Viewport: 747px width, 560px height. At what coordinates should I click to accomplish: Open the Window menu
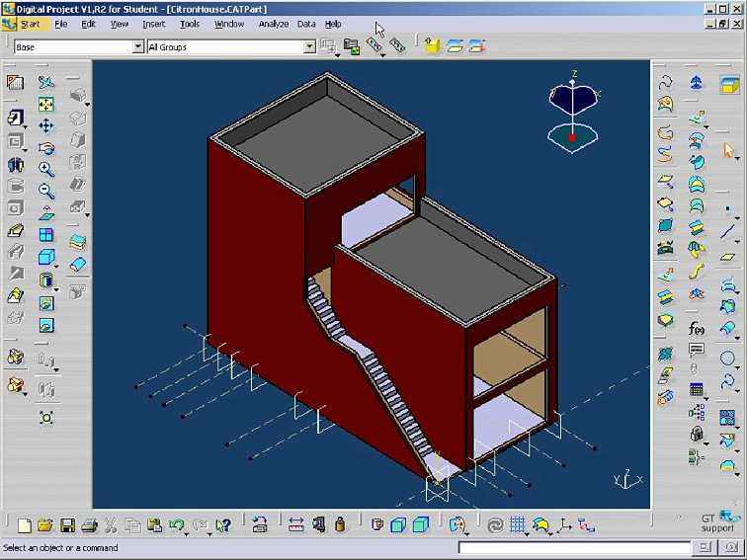point(229,24)
